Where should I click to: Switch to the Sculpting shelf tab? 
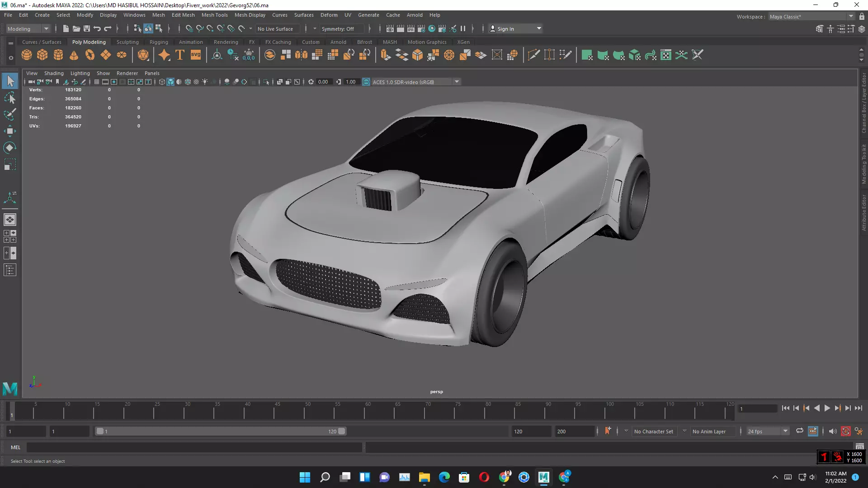click(127, 42)
